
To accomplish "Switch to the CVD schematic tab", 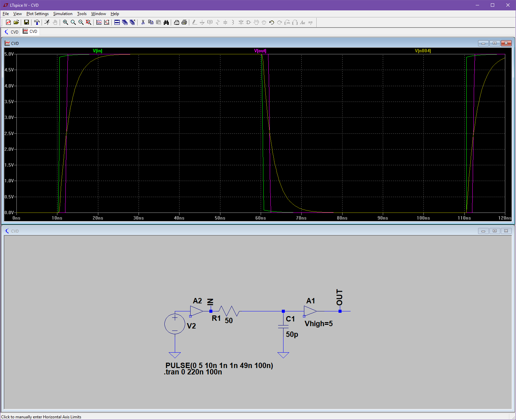I will click(x=11, y=32).
